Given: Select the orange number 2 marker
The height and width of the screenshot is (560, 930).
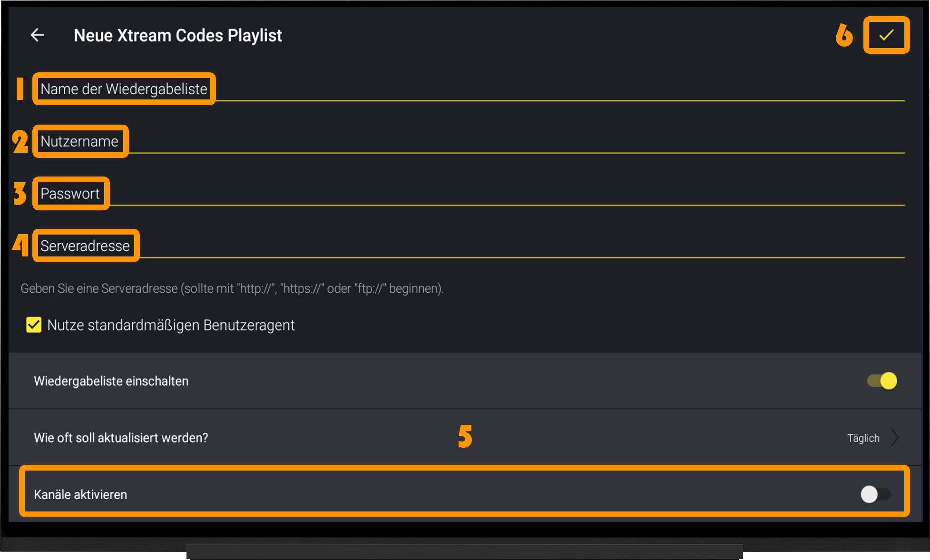Looking at the screenshot, I should click(x=20, y=141).
